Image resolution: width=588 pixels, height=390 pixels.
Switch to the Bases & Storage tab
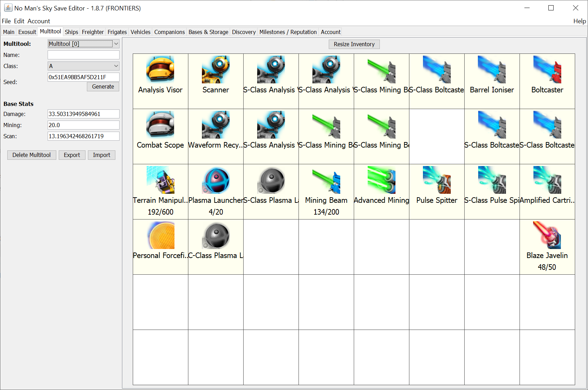click(208, 32)
